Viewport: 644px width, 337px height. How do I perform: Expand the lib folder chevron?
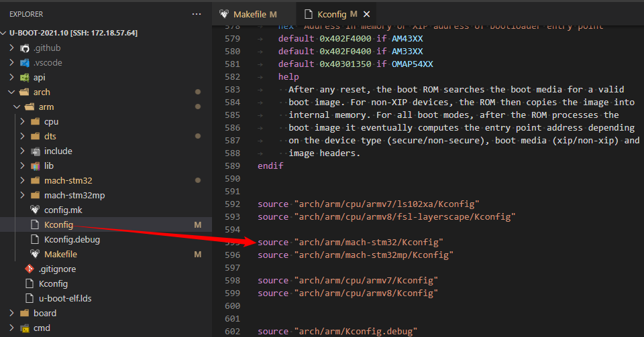coord(23,166)
